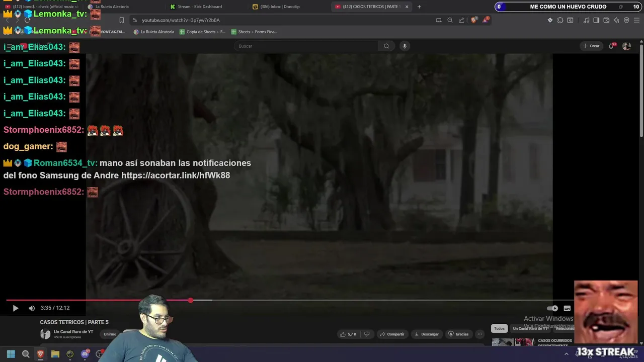Click the address bar URL
Image resolution: width=644 pixels, height=362 pixels.
(181, 20)
